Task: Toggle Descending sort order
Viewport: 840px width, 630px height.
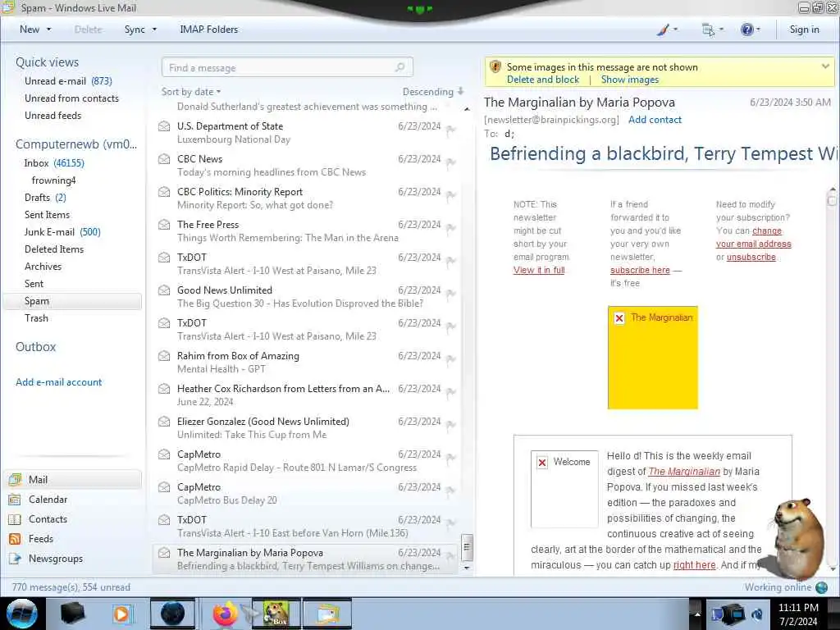Action: click(433, 92)
